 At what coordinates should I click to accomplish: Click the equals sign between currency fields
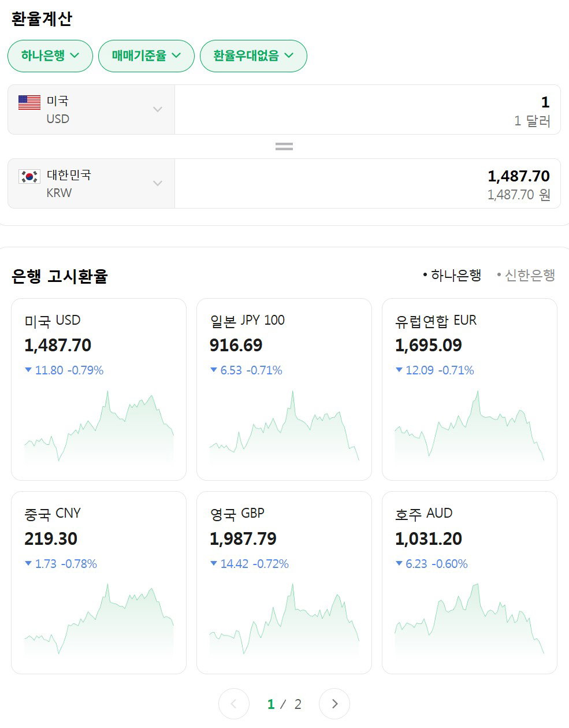284,147
